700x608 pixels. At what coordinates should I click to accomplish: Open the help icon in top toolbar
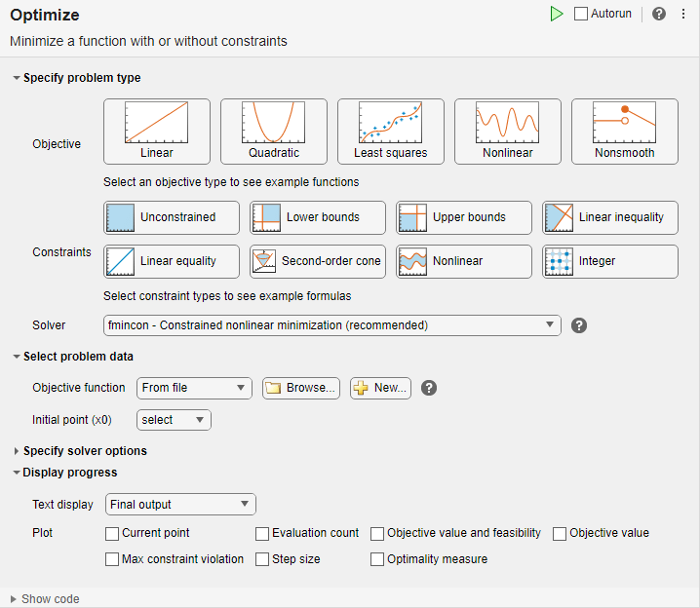pos(659,14)
